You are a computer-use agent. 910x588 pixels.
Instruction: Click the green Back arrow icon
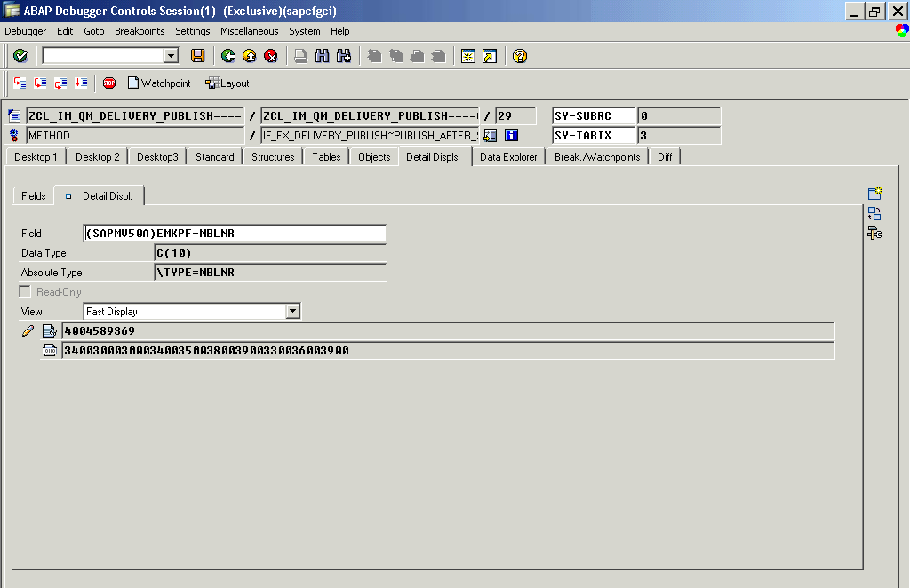228,56
